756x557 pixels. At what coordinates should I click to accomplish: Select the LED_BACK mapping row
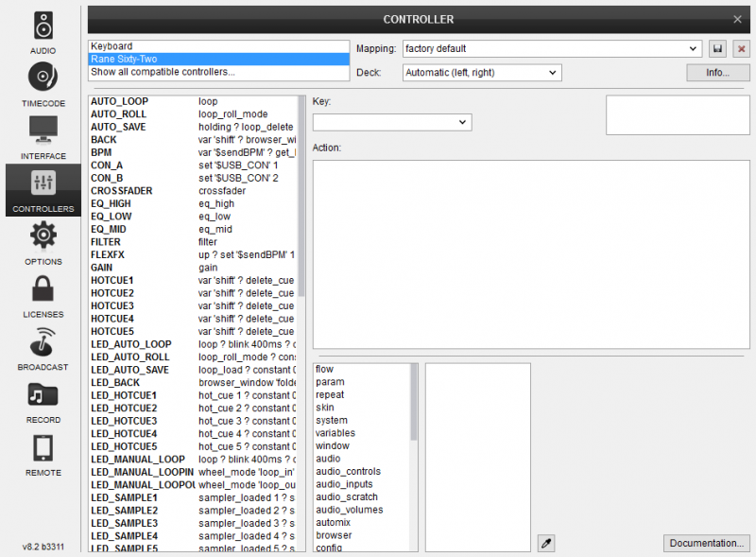194,383
